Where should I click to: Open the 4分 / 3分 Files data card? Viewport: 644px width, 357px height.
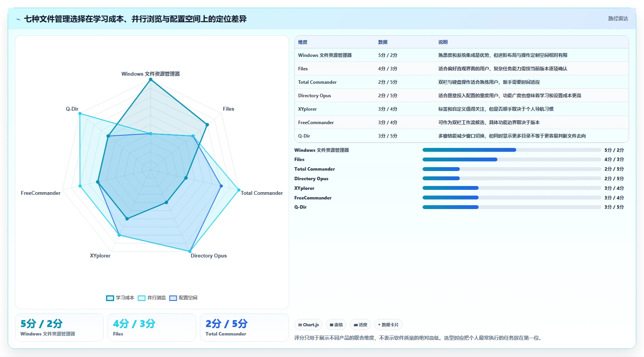pyautogui.click(x=152, y=327)
